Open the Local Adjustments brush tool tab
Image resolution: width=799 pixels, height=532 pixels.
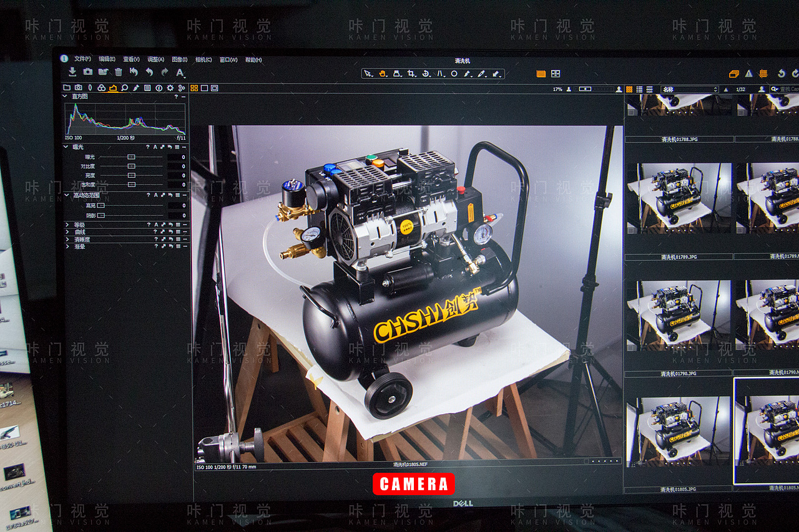[x=136, y=88]
